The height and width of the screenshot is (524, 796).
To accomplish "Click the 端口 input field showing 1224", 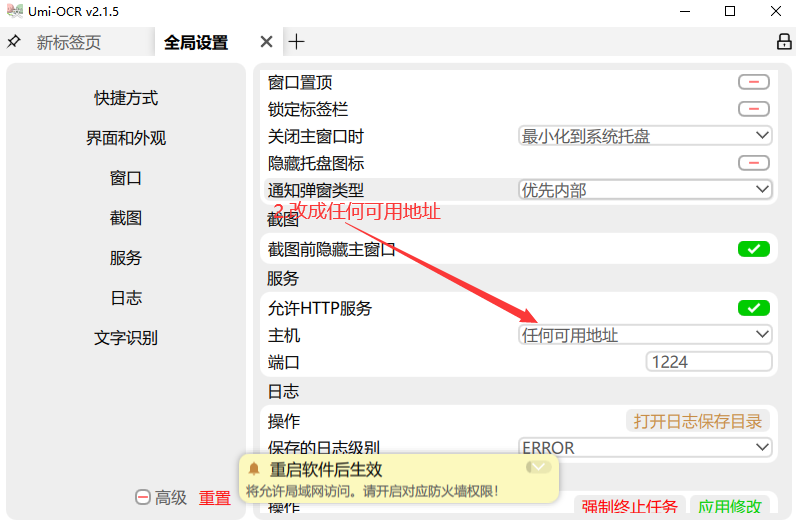I will [x=709, y=362].
